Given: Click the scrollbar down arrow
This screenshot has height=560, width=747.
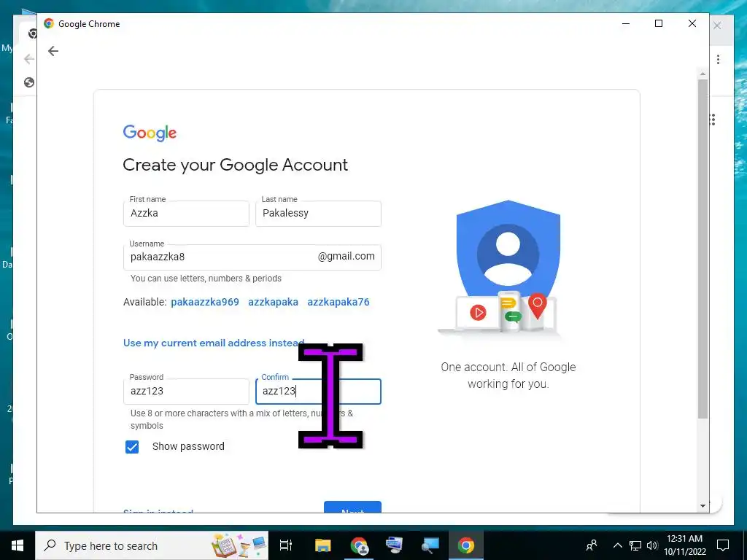Looking at the screenshot, I should (x=703, y=506).
